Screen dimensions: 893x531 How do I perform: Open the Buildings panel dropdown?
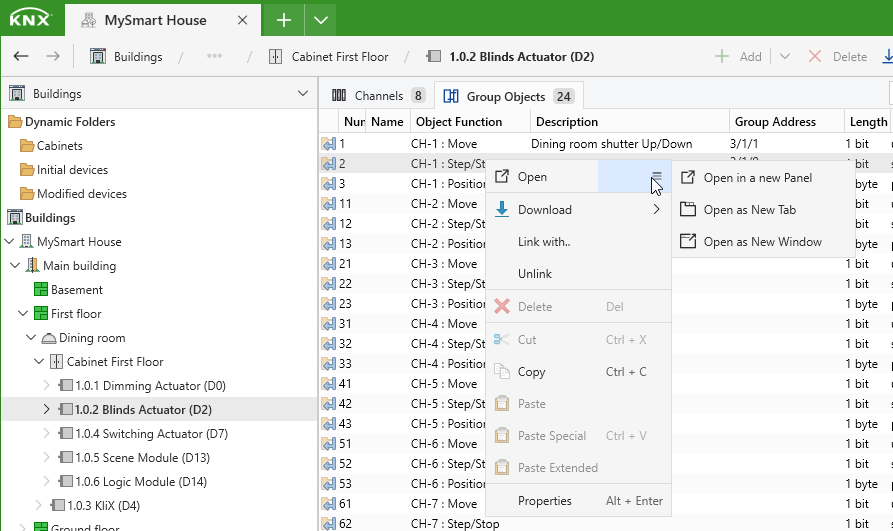pyautogui.click(x=303, y=93)
